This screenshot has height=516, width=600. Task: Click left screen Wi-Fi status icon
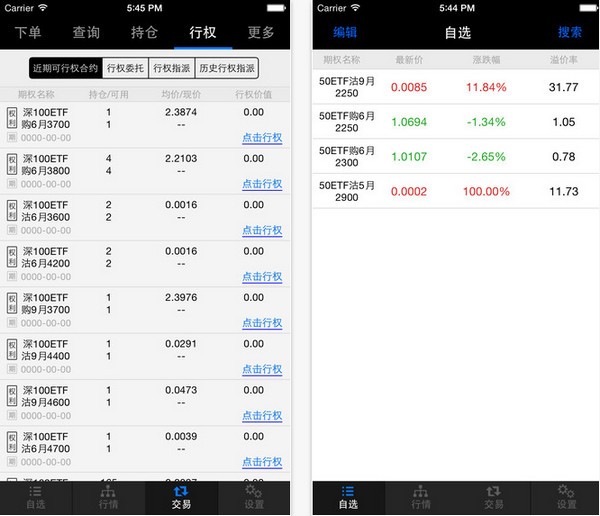(x=42, y=8)
